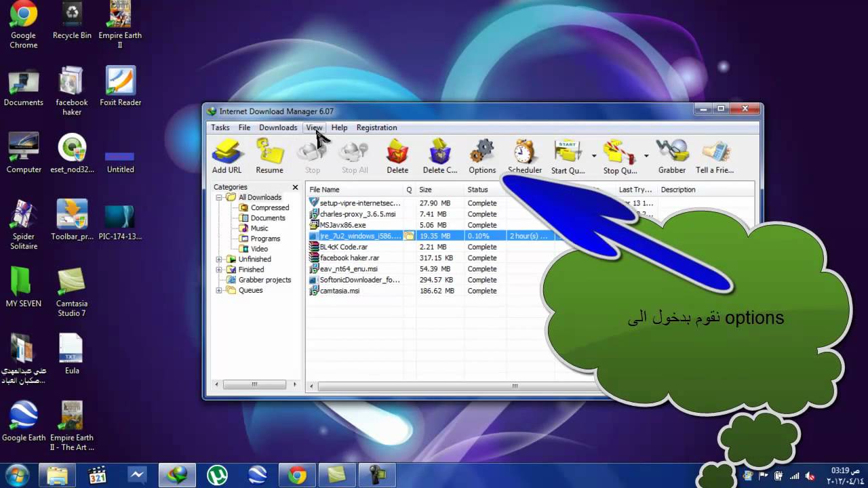This screenshot has height=488, width=868.
Task: Click the Windows Start button
Action: 16,474
